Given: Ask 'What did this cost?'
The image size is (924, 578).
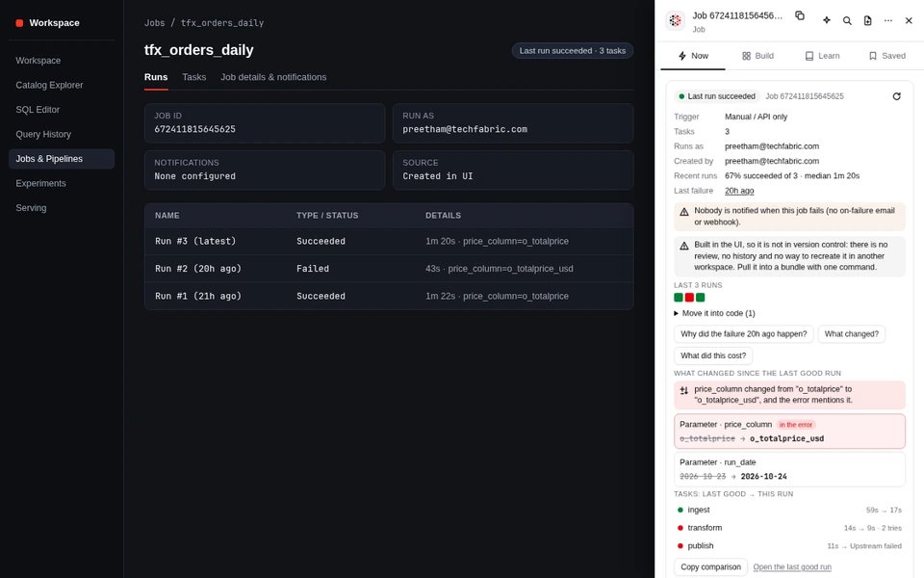Looking at the screenshot, I should pyautogui.click(x=713, y=355).
